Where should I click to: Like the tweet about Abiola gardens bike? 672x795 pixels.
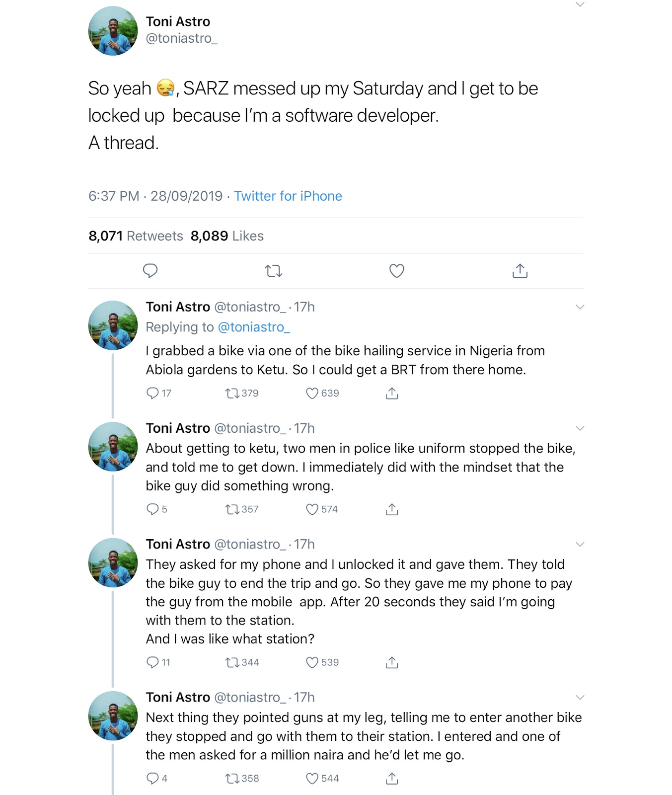click(x=312, y=394)
